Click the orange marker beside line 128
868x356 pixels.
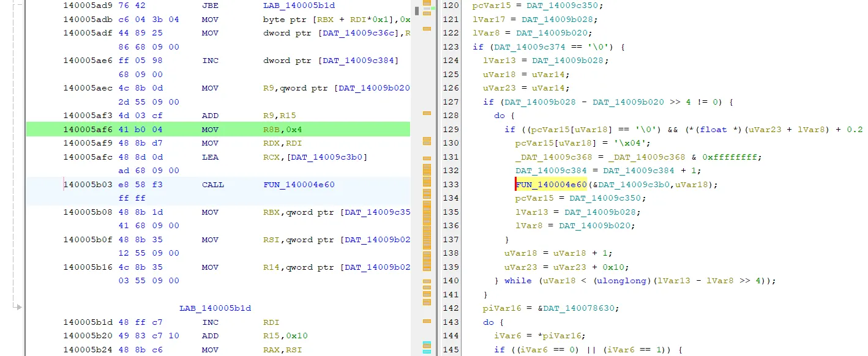(427, 114)
